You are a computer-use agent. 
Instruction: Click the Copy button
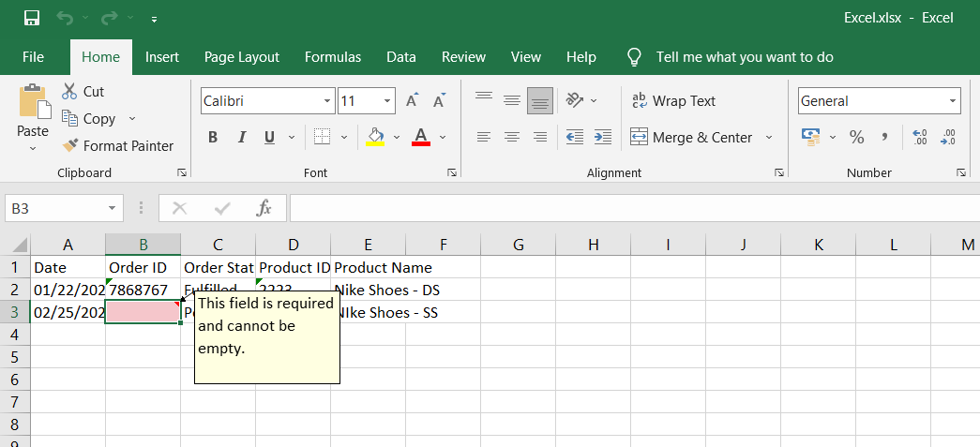pyautogui.click(x=89, y=119)
